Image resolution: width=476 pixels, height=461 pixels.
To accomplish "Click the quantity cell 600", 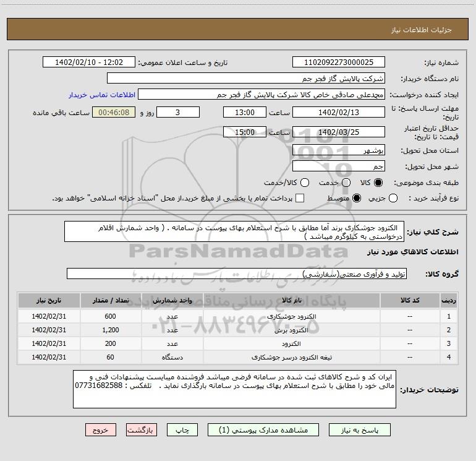I will click(111, 316).
